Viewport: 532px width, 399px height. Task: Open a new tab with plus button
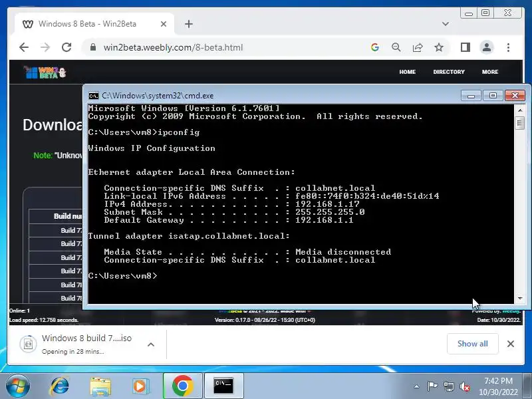(189, 24)
